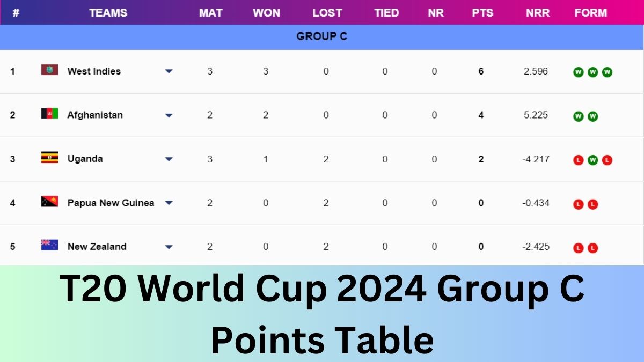The width and height of the screenshot is (644, 362).
Task: Click the Uganda flag icon
Action: (x=49, y=158)
